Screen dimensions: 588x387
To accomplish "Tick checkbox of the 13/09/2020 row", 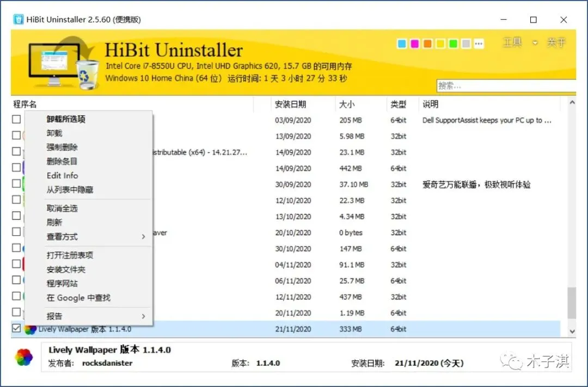I will 16,136.
